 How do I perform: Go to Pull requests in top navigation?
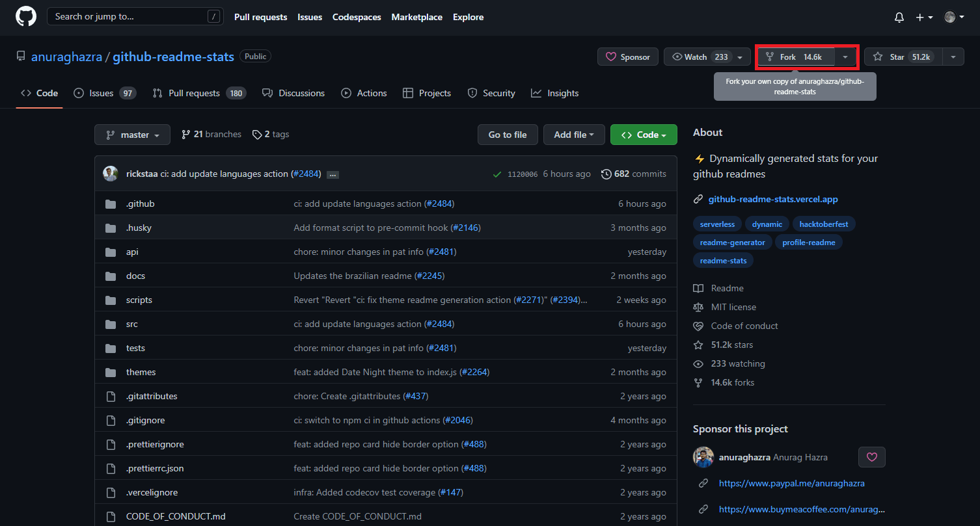click(260, 18)
